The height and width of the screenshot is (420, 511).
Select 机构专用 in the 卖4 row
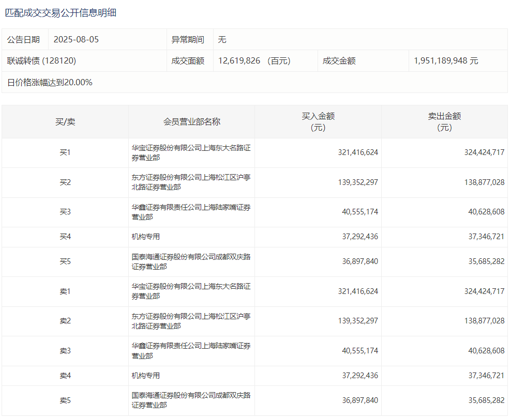coord(146,376)
